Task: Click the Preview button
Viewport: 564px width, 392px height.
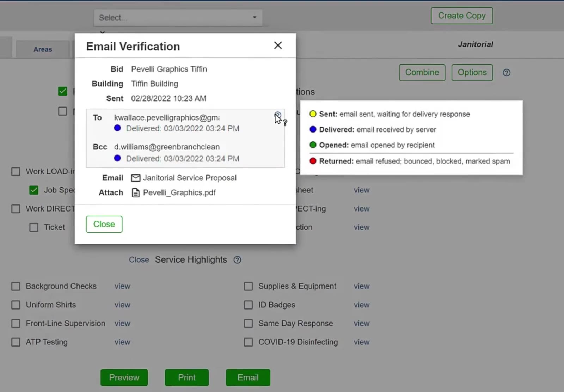Action: [x=124, y=378]
